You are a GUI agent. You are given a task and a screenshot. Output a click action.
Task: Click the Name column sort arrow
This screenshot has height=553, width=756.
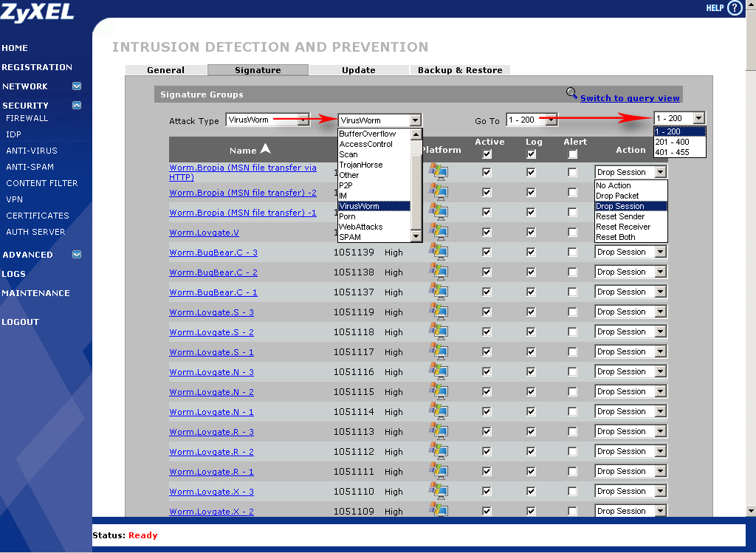pos(266,149)
